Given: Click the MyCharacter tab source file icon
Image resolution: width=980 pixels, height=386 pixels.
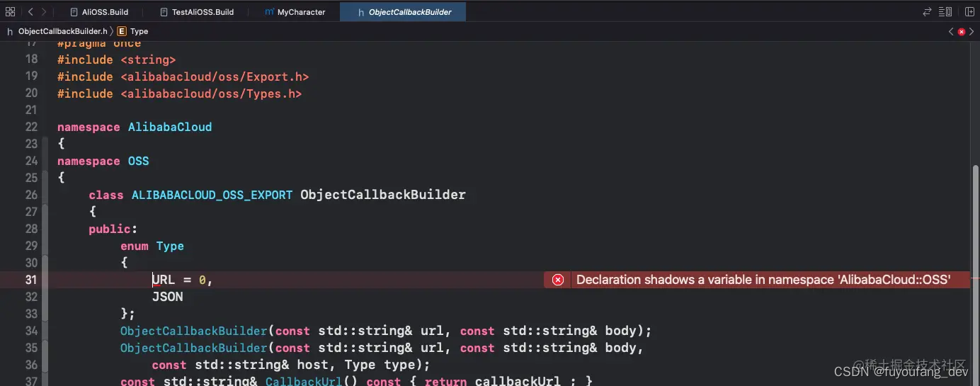Looking at the screenshot, I should point(269,12).
